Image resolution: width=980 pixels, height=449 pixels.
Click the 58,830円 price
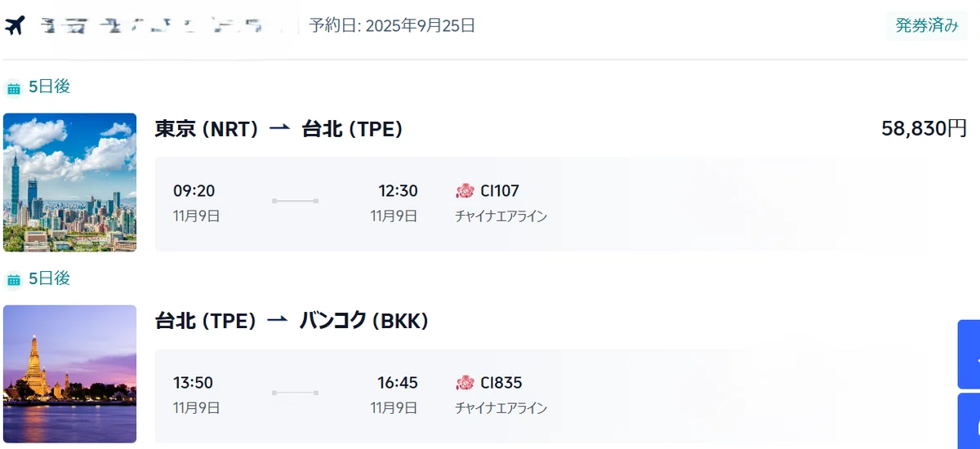924,128
